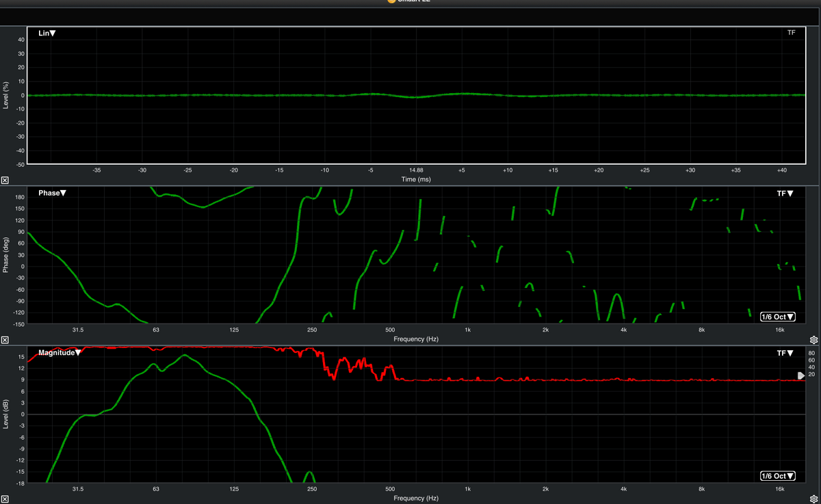Open the TF dropdown in the Phase plot

pyautogui.click(x=785, y=194)
